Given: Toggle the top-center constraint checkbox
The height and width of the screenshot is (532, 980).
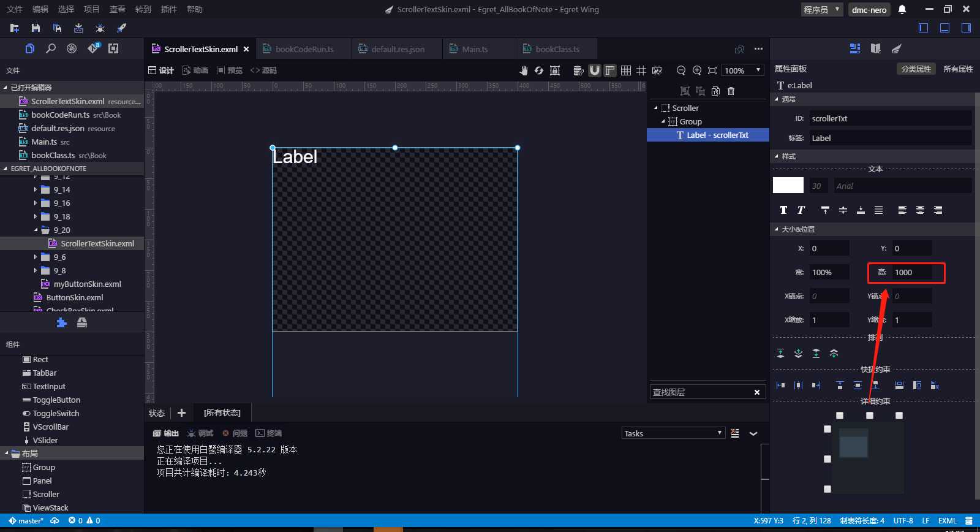Looking at the screenshot, I should pyautogui.click(x=870, y=416).
